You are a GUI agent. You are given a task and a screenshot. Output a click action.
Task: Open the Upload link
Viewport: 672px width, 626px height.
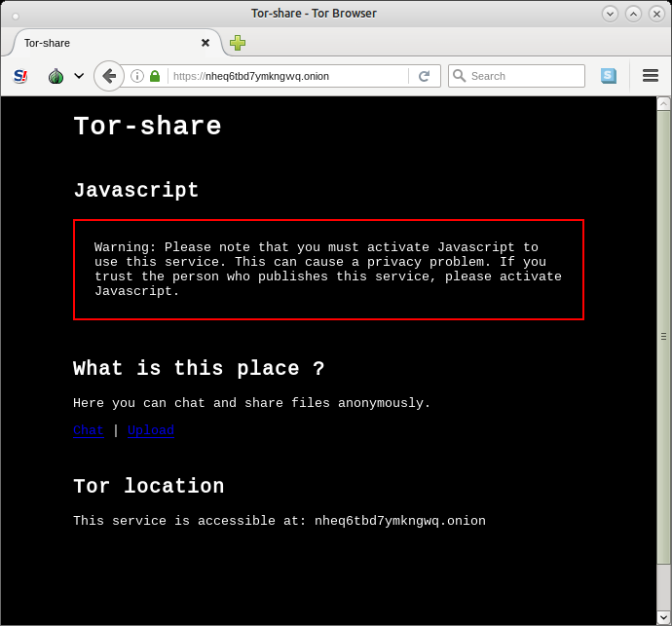(151, 430)
